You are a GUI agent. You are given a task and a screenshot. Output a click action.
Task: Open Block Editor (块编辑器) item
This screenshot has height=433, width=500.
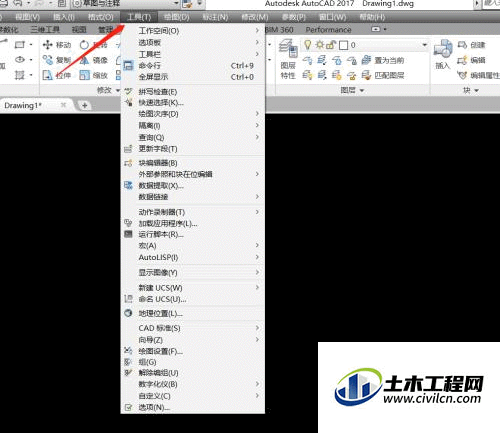pyautogui.click(x=193, y=163)
